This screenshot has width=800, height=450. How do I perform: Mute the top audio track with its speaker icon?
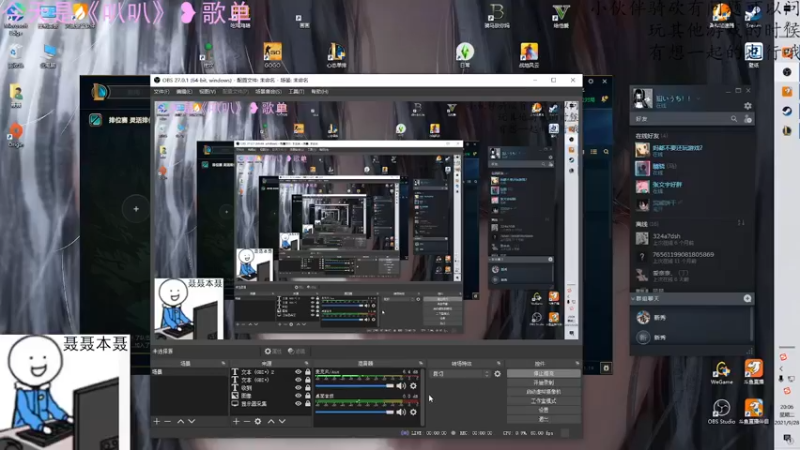[x=402, y=386]
